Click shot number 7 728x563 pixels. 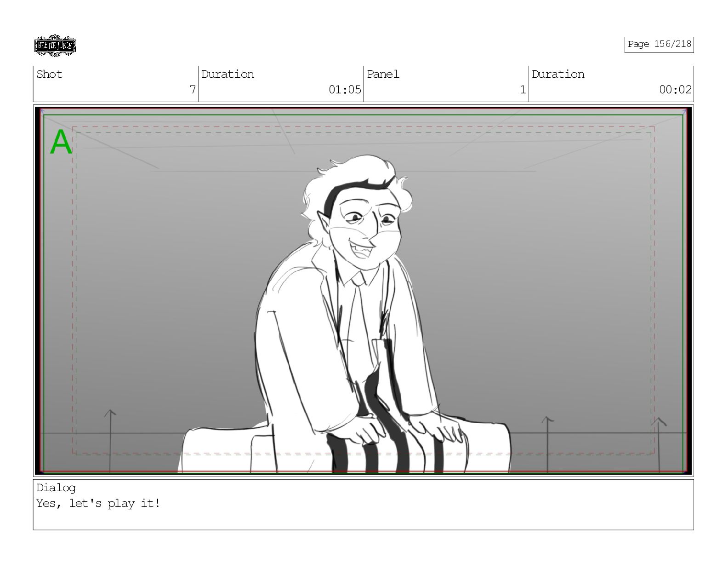tap(193, 90)
